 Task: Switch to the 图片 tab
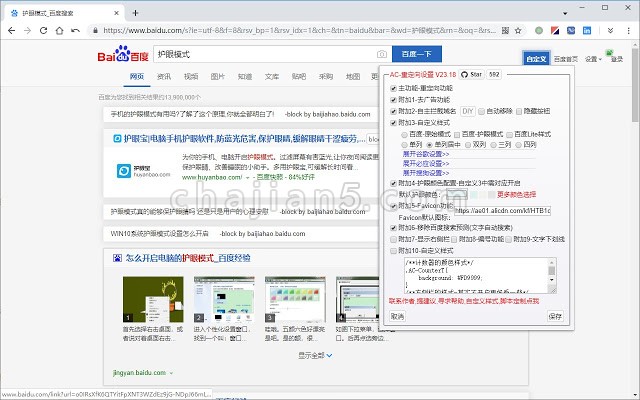tap(218, 77)
